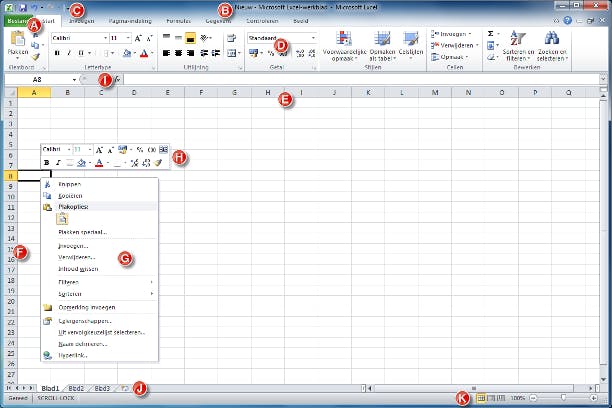This screenshot has width=612, height=408.
Task: Open the Blad2 sheet tab
Action: pos(76,388)
